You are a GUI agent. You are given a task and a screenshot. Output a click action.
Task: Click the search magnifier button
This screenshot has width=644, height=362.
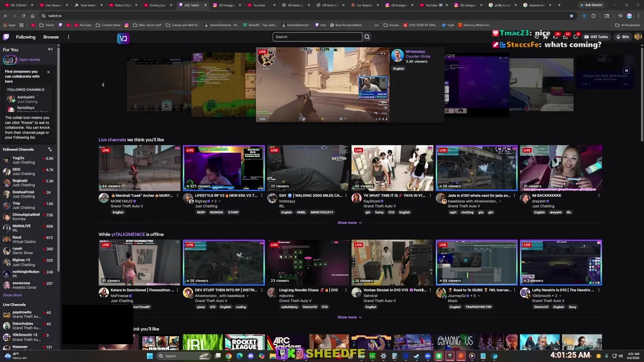(367, 37)
